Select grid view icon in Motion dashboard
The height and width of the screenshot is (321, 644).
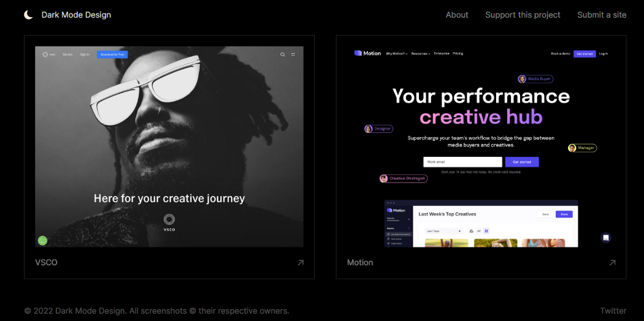pyautogui.click(x=486, y=231)
